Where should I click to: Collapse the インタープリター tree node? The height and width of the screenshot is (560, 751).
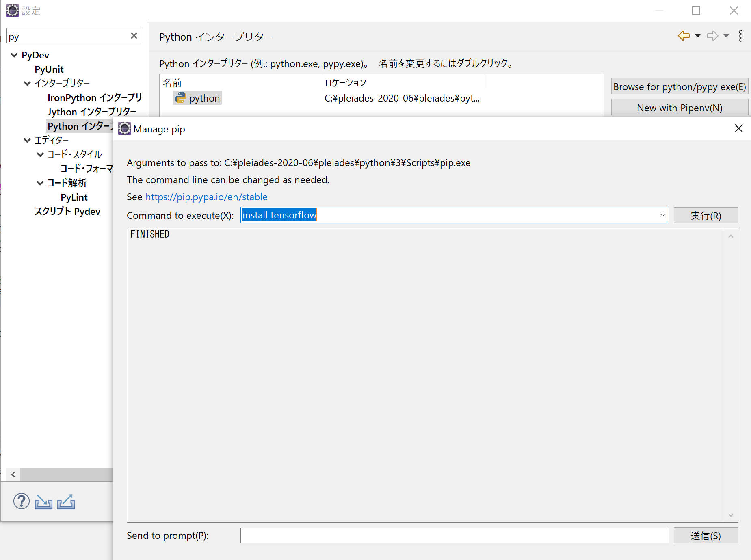(x=27, y=84)
